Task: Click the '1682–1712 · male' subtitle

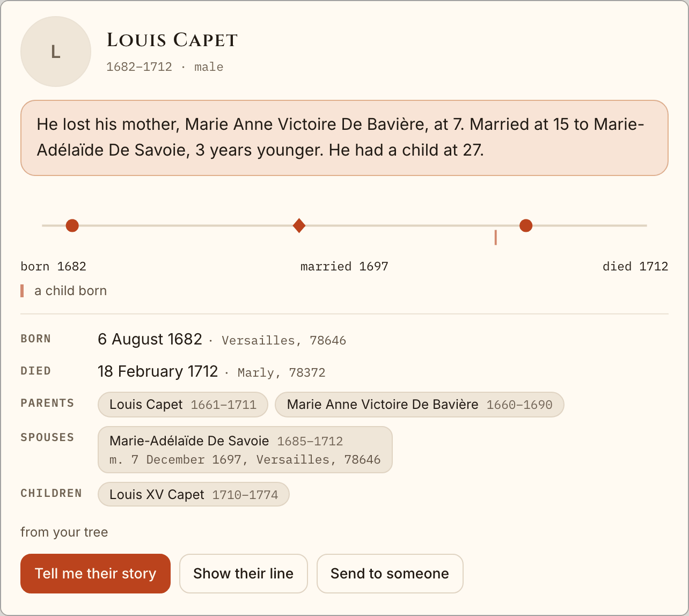Action: 165,67
